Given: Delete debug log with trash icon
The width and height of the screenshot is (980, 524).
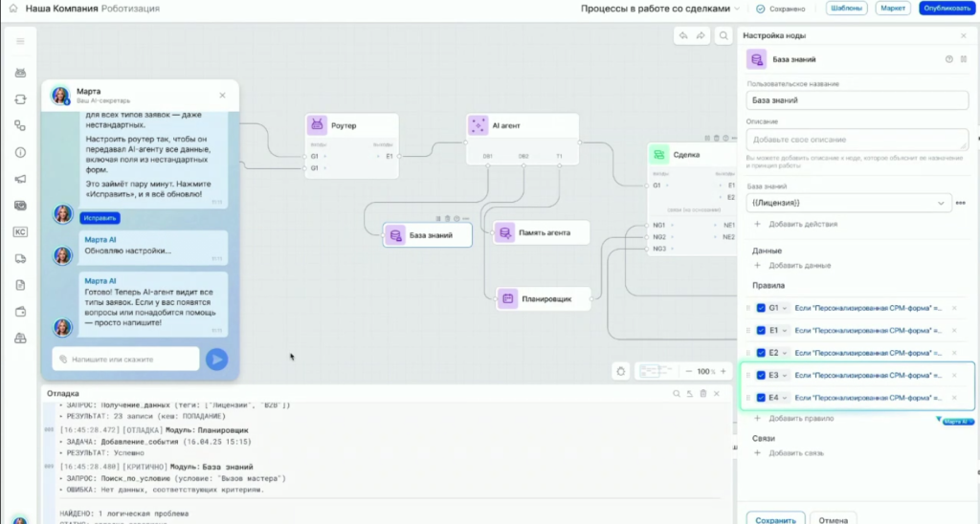Looking at the screenshot, I should [x=703, y=393].
